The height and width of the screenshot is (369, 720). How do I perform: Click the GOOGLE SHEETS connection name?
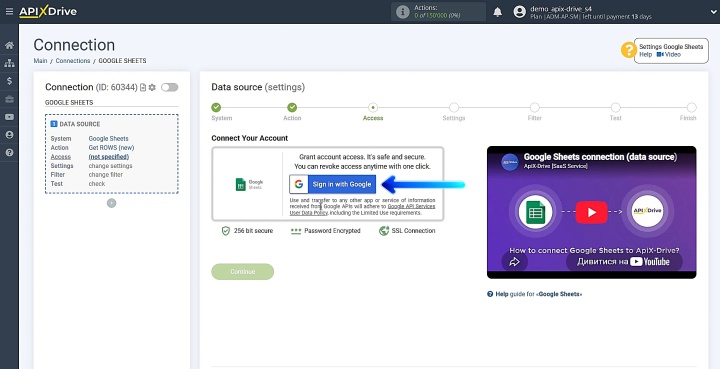69,102
